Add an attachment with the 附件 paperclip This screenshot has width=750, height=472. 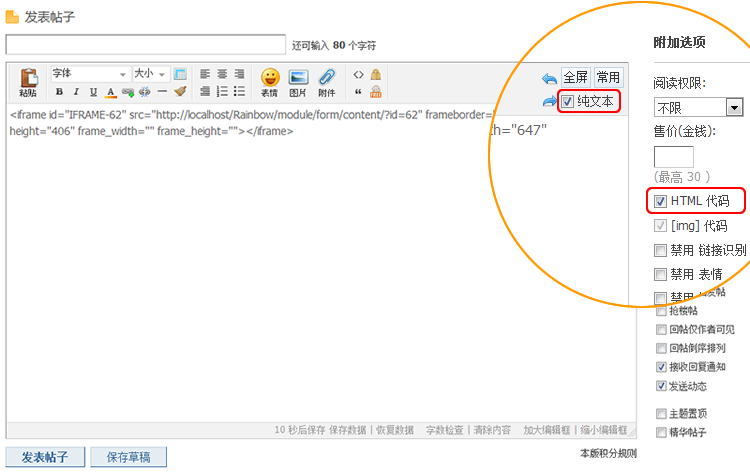pos(327,81)
